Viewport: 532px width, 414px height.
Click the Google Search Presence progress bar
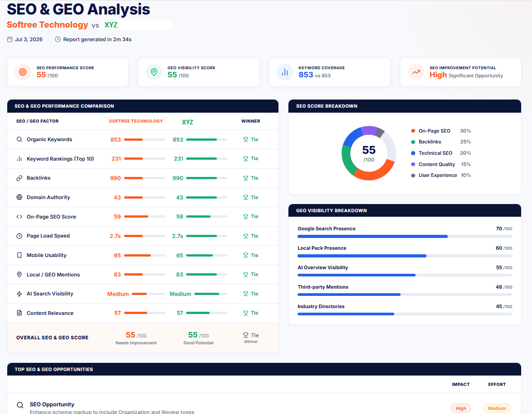(405, 236)
